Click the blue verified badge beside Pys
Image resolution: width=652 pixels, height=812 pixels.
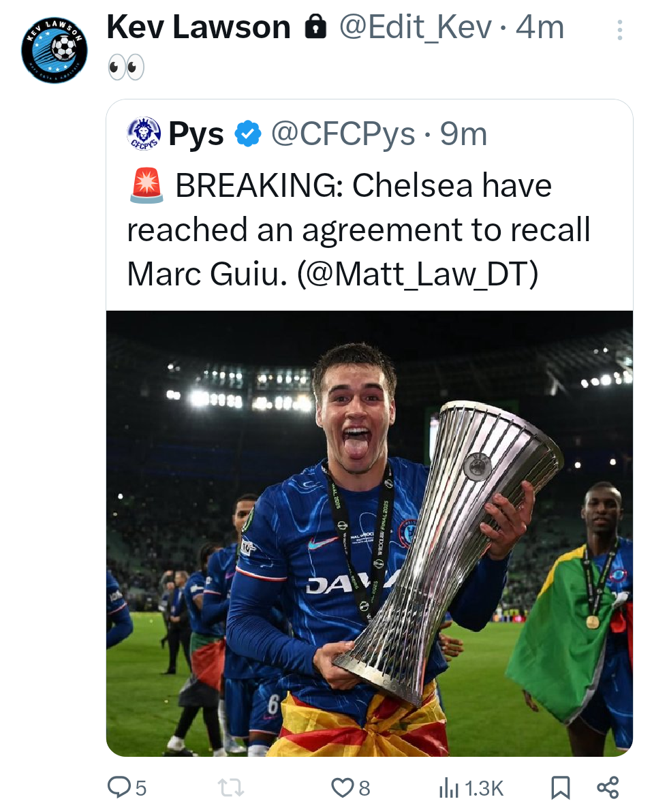pyautogui.click(x=248, y=134)
